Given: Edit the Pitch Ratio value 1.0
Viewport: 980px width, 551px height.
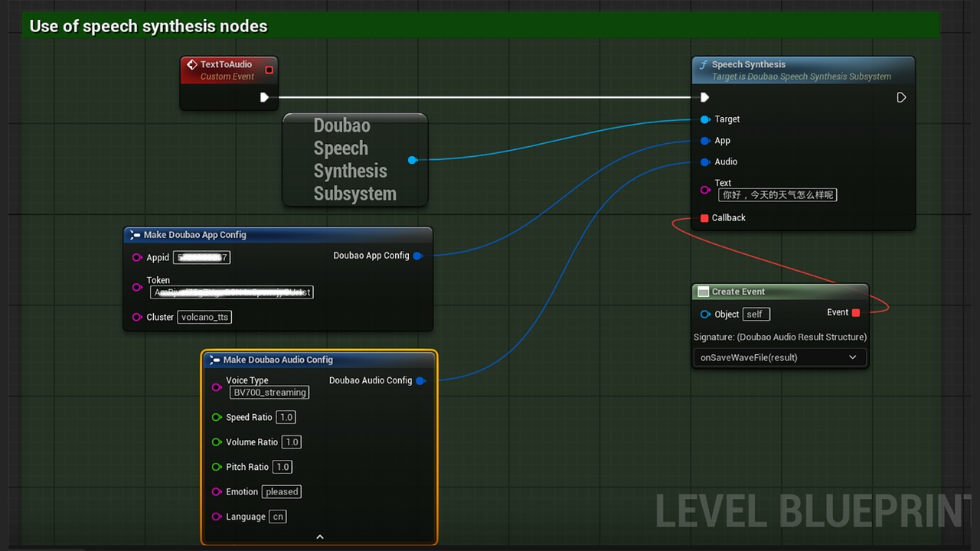Looking at the screenshot, I should click(283, 467).
